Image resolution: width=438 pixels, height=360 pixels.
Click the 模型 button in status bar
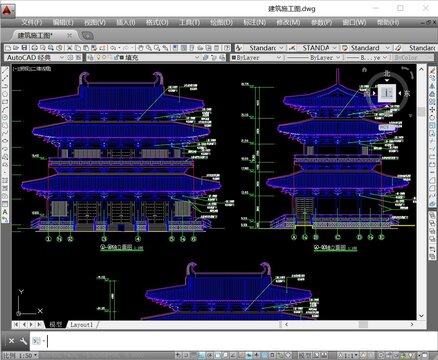click(x=305, y=355)
